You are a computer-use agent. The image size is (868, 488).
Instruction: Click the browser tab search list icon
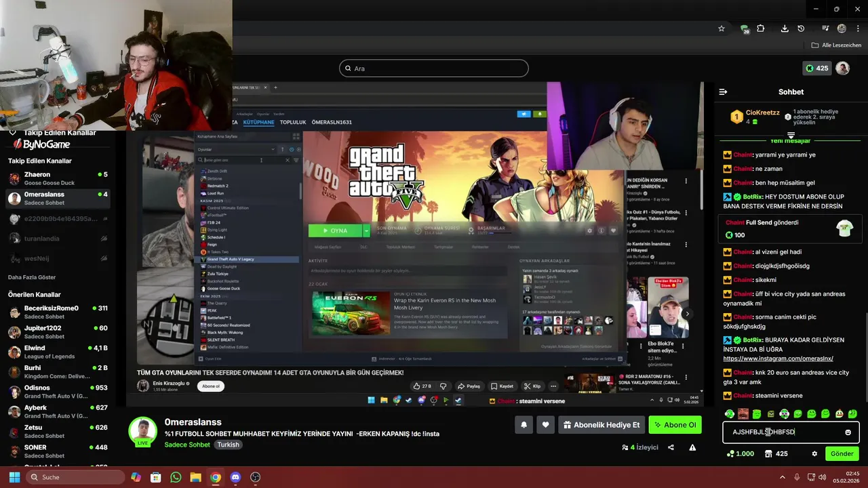click(825, 28)
